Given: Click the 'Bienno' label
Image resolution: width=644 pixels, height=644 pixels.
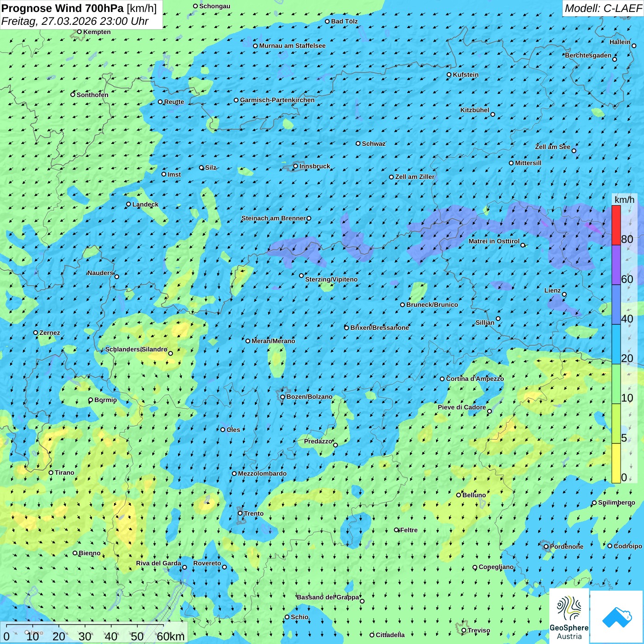Looking at the screenshot, I should tap(90, 553).
